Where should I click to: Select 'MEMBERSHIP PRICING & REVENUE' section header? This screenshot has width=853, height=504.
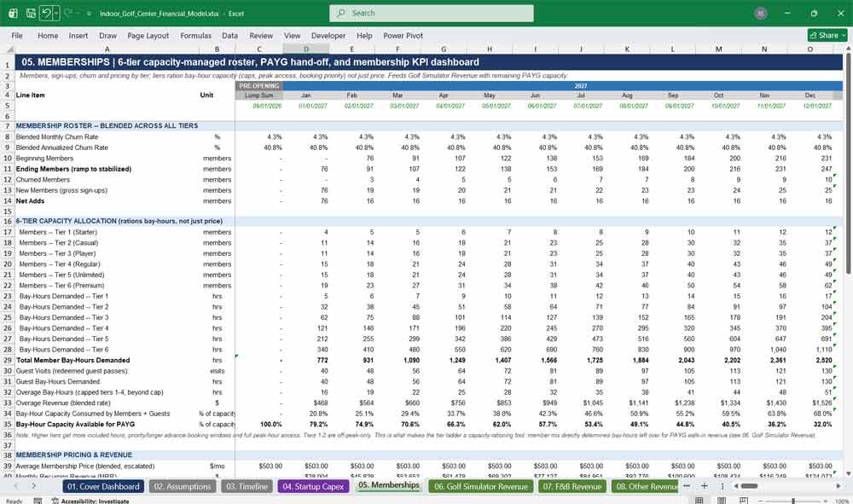click(x=107, y=455)
